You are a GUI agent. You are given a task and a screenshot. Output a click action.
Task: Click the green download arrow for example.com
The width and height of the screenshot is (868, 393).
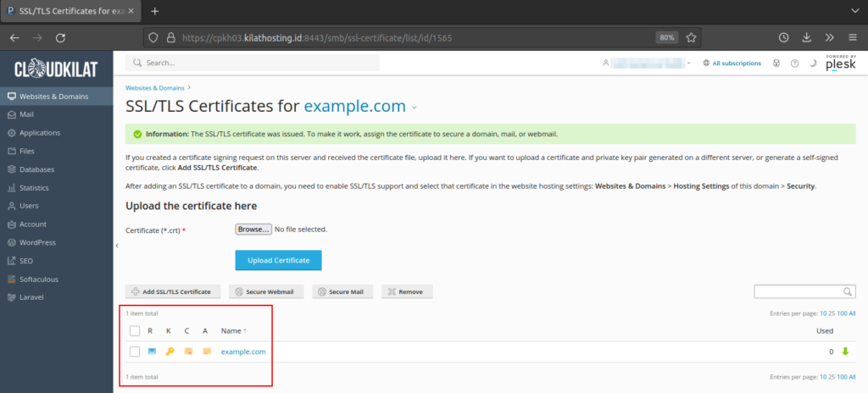(844, 351)
